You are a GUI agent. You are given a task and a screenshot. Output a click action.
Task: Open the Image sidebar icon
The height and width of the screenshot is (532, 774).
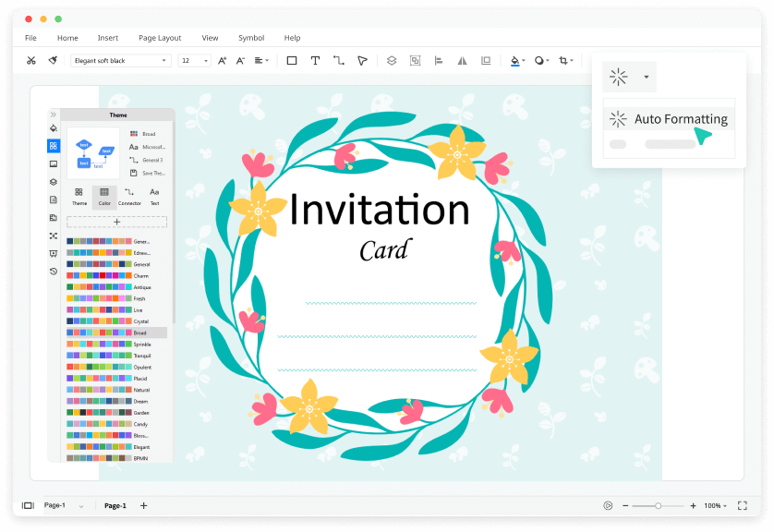click(x=54, y=163)
